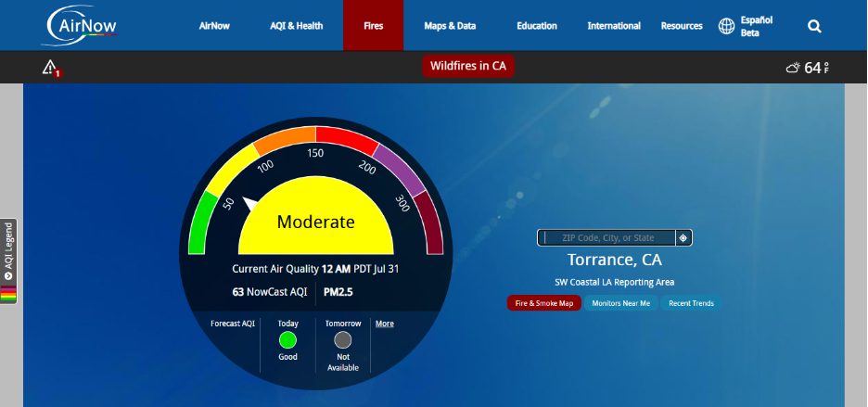The image size is (868, 407).
Task: Click the gray Tomorrow forecast circle
Action: click(343, 339)
